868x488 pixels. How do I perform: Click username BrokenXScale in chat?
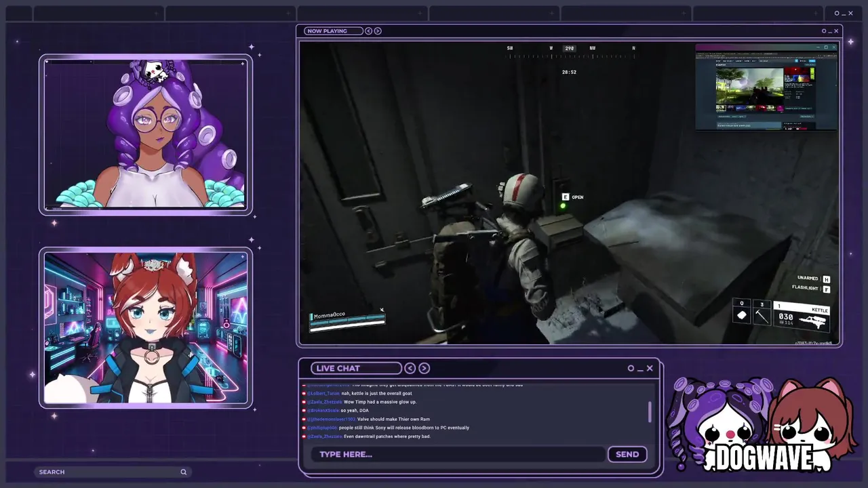click(323, 411)
